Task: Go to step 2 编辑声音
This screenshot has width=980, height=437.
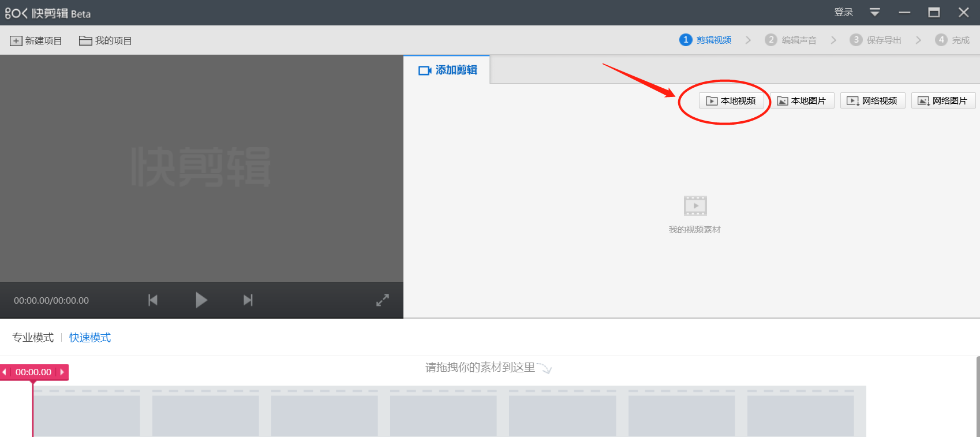Action: (791, 40)
